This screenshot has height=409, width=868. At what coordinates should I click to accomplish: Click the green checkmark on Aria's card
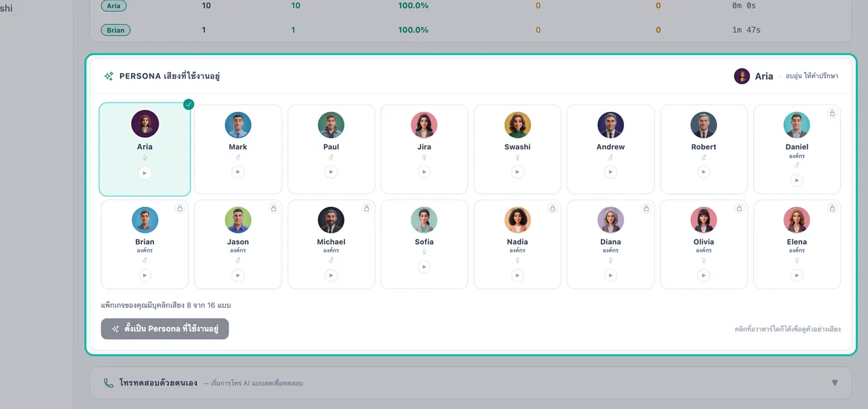coord(189,104)
